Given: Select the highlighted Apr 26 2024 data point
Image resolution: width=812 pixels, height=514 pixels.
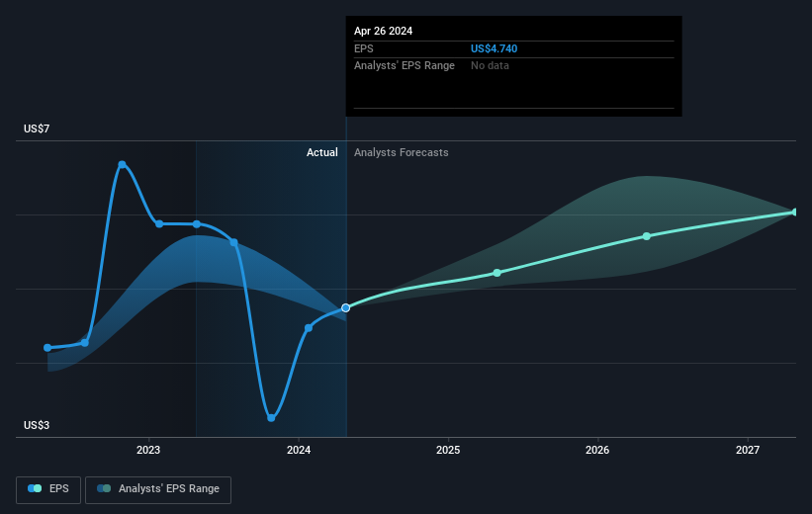Looking at the screenshot, I should click(346, 308).
